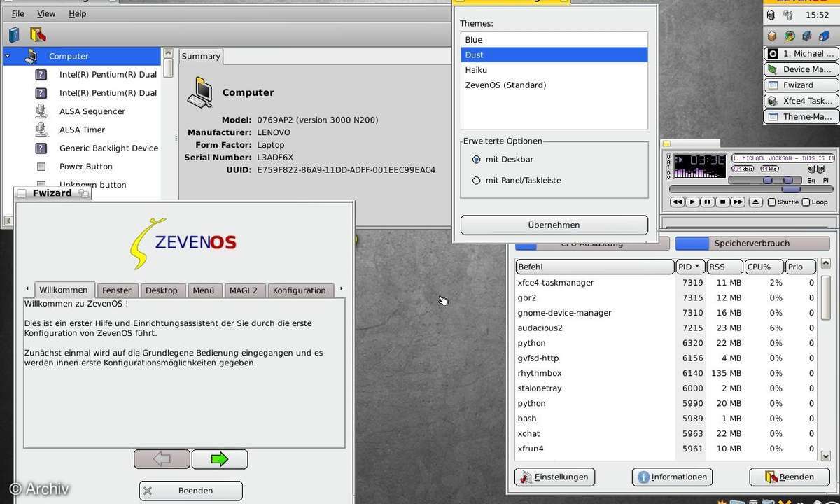840x504 pixels.
Task: Open the MAGI 2 tab in Fwizard
Action: (x=244, y=290)
